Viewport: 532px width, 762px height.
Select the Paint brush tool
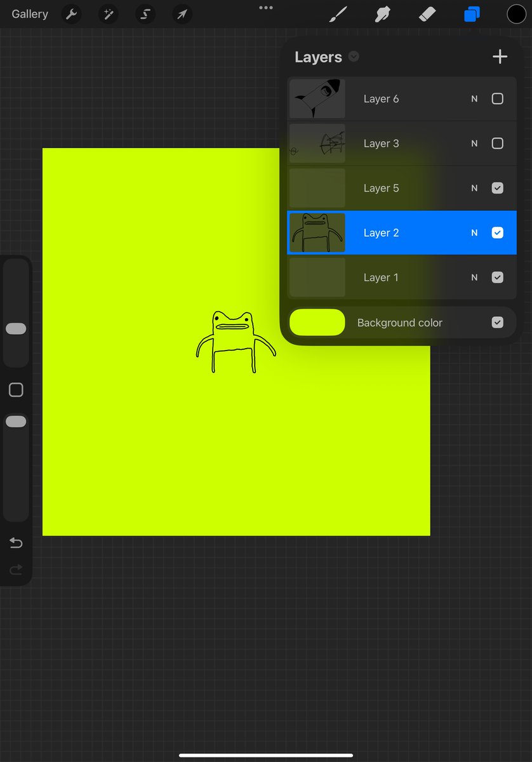(340, 14)
